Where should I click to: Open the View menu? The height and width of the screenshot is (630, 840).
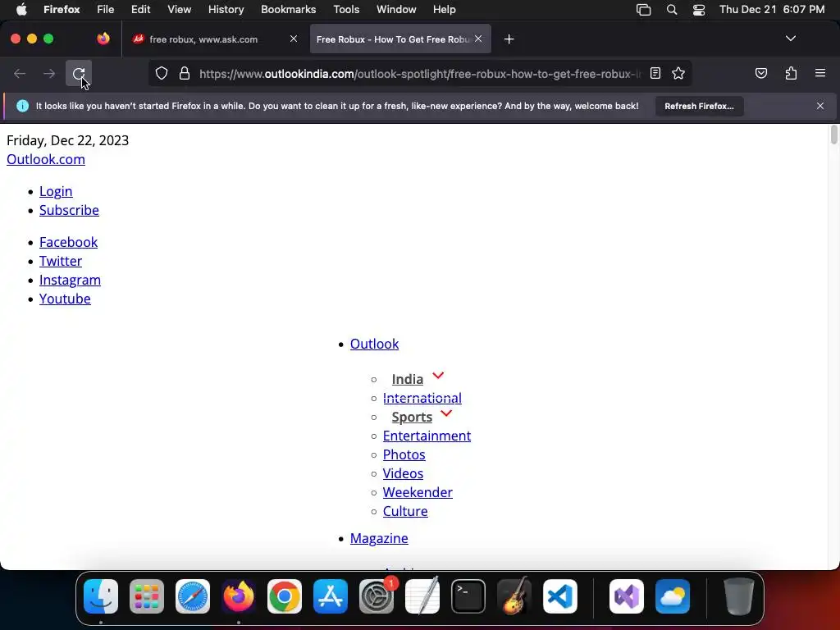179,10
